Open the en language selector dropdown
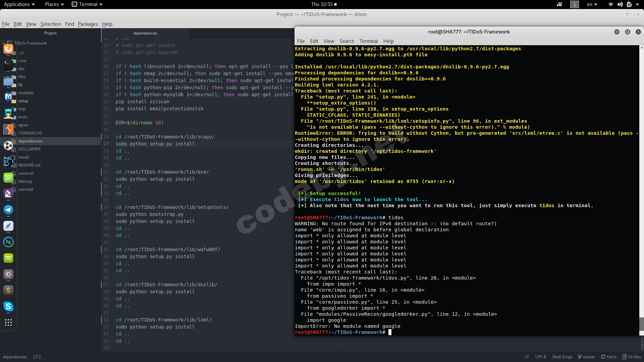 [592, 4]
